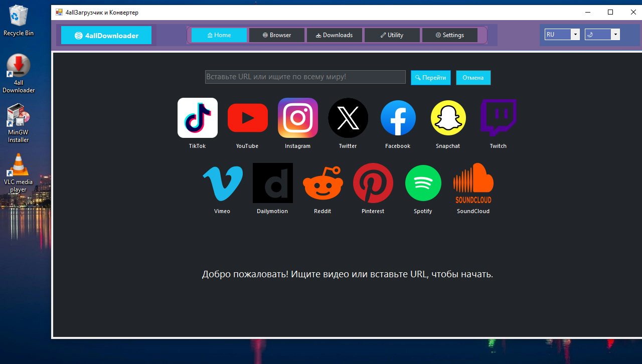Click the Отмена button
This screenshot has height=364, width=642.
[x=473, y=78]
